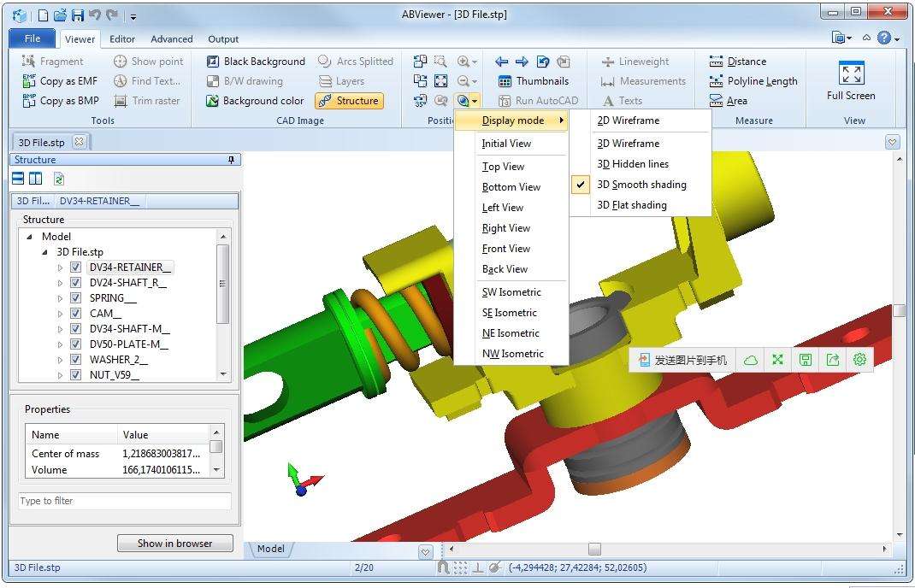Select Polyline Length measure tool
The image size is (915, 588).
[753, 81]
